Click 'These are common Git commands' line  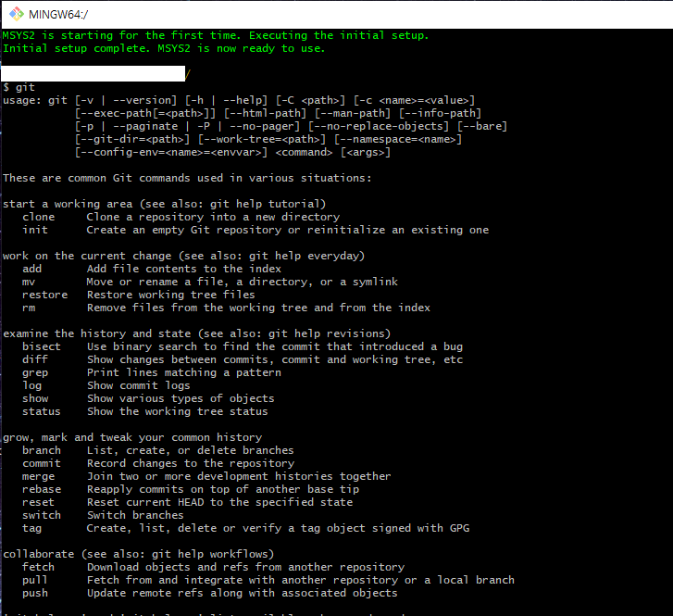pyautogui.click(x=187, y=178)
